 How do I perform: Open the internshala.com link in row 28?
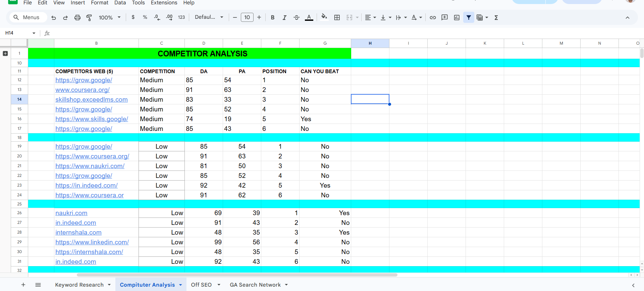click(78, 232)
